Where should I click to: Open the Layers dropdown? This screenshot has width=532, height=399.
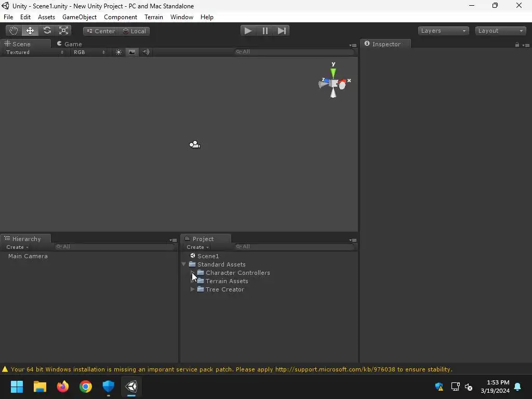[x=443, y=31]
